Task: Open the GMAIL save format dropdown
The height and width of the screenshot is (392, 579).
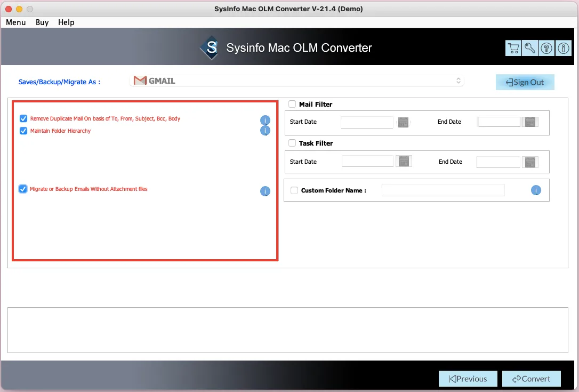Action: pos(296,81)
